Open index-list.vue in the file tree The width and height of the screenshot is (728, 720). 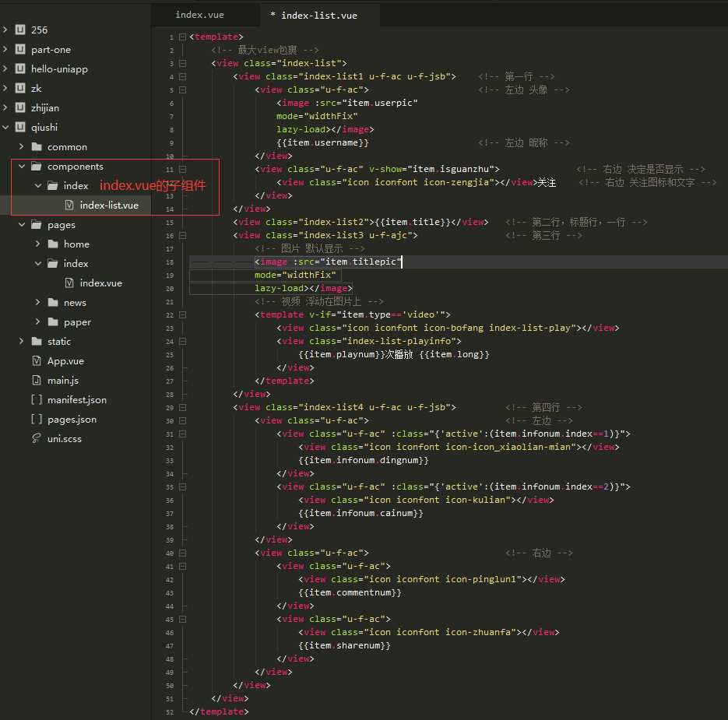coord(109,205)
